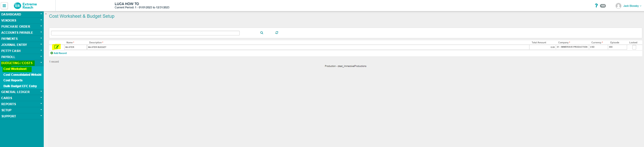
Task: Click the refresh icon next to search
Action: pyautogui.click(x=277, y=33)
